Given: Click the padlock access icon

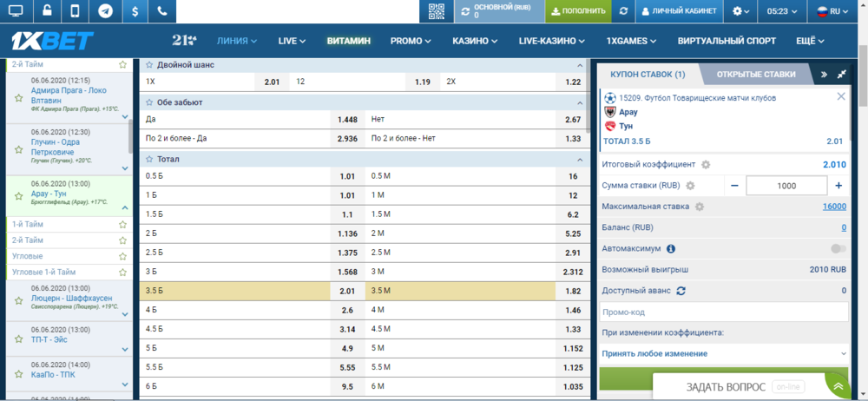Looking at the screenshot, I should tap(47, 11).
